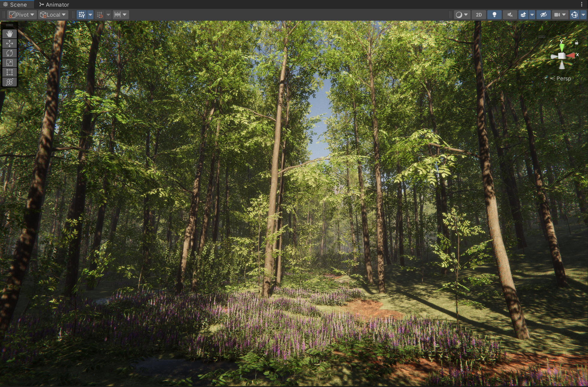Toggle scene lighting bulb button
588x387 pixels.
click(494, 15)
